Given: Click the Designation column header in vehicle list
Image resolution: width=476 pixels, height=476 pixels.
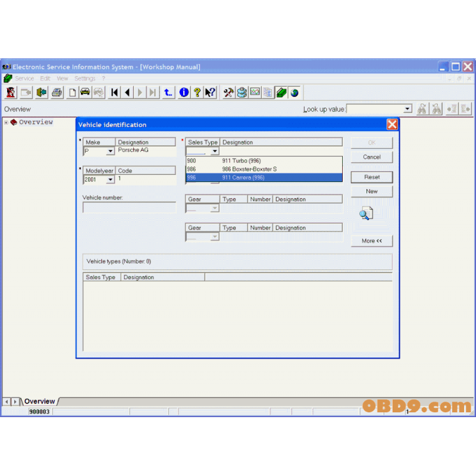Looking at the screenshot, I should [162, 277].
